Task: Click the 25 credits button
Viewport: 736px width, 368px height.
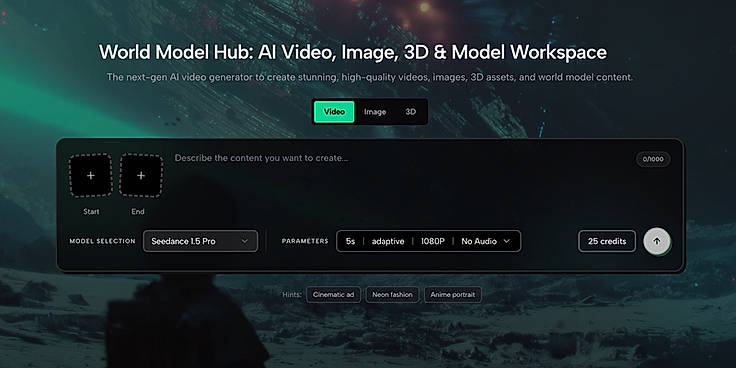Action: (607, 241)
